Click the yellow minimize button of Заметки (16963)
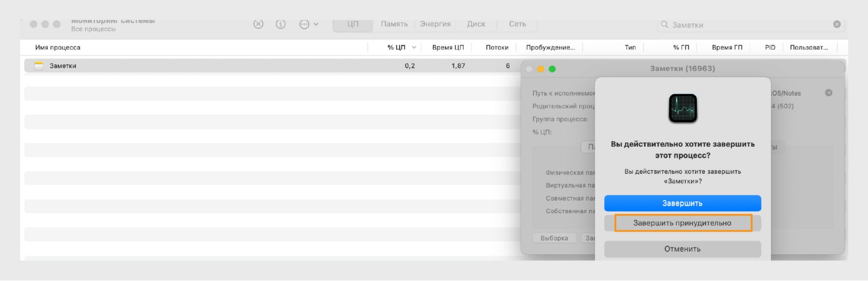868x281 pixels. coord(541,69)
